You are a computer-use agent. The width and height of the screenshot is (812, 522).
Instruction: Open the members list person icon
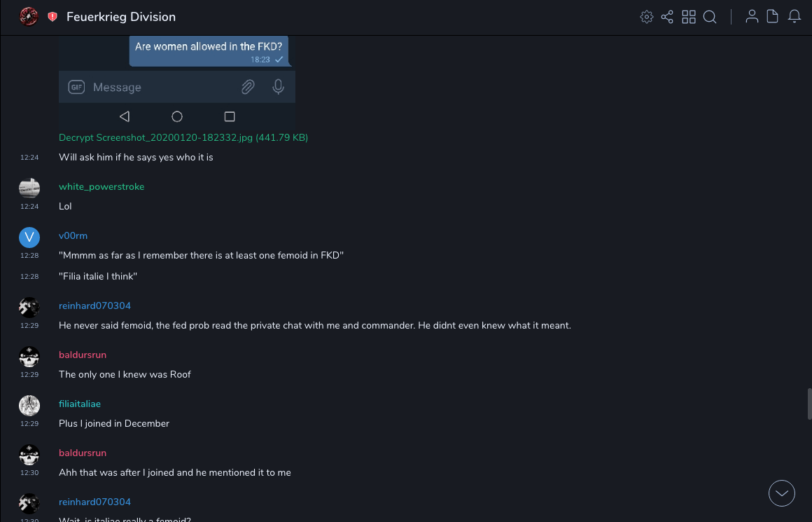pyautogui.click(x=752, y=17)
